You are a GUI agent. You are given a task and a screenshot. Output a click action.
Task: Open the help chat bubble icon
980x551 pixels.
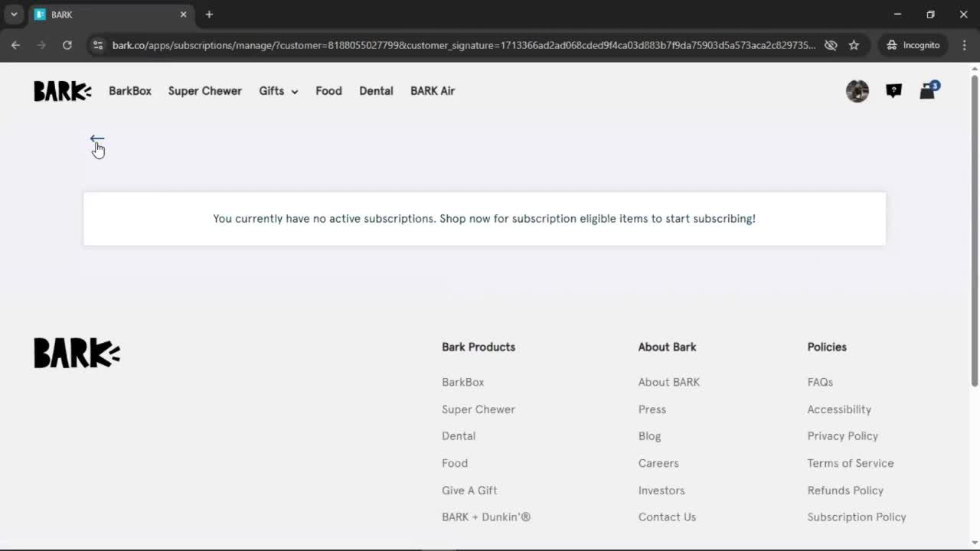[893, 91]
